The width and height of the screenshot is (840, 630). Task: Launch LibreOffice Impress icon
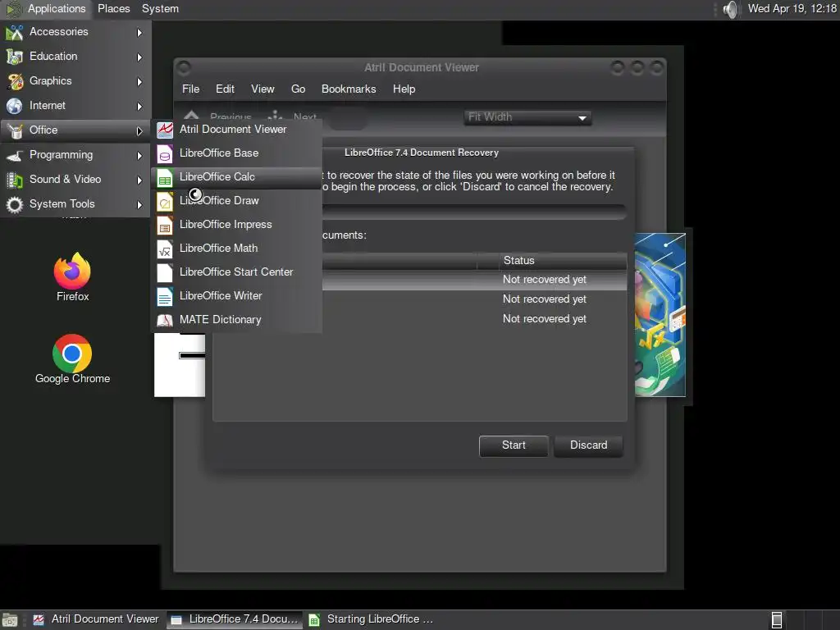pos(164,226)
